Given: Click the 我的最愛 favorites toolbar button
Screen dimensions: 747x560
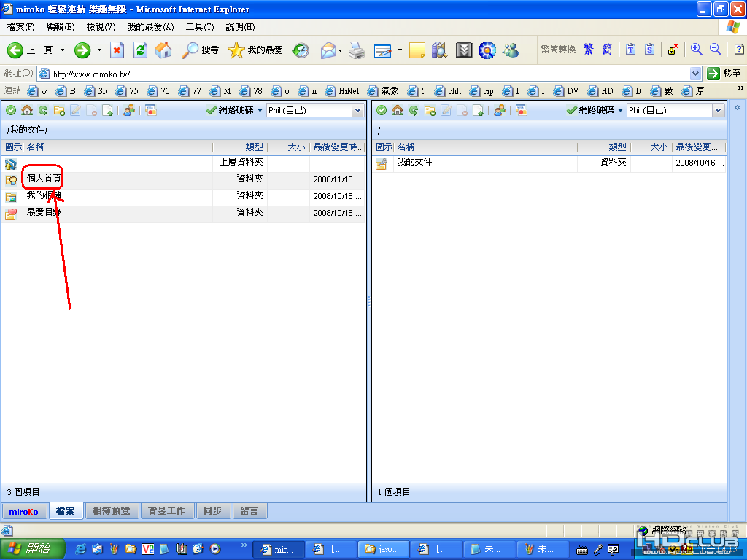Looking at the screenshot, I should click(x=255, y=50).
